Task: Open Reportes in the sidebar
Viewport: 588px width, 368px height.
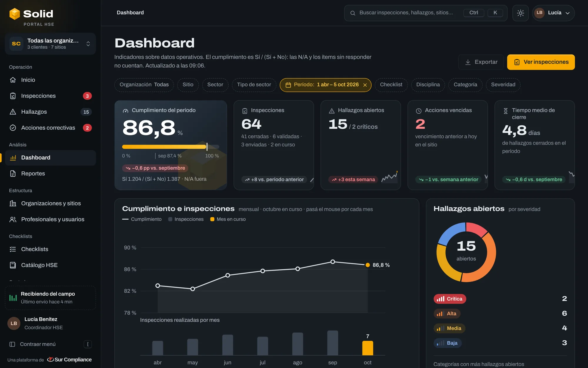Action: pyautogui.click(x=50, y=174)
